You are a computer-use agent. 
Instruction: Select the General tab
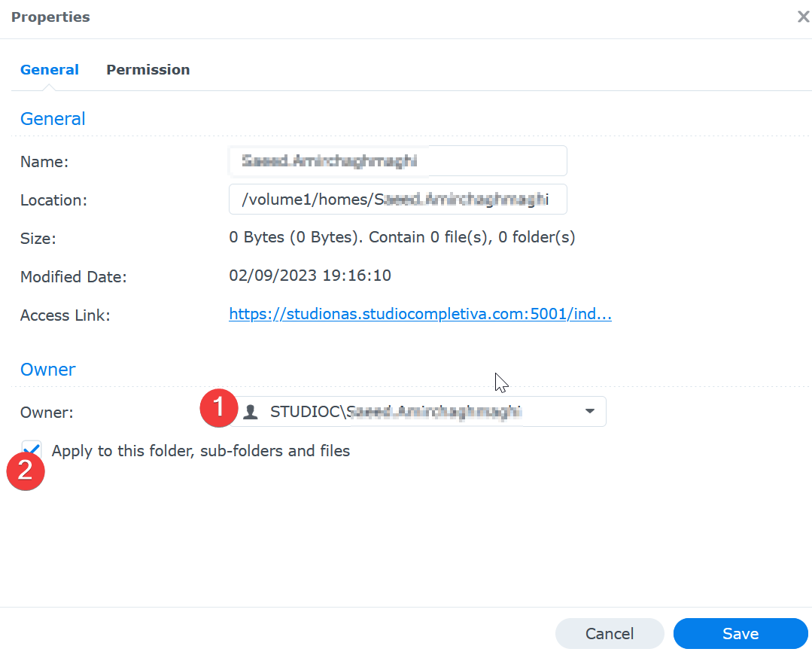[x=49, y=69]
